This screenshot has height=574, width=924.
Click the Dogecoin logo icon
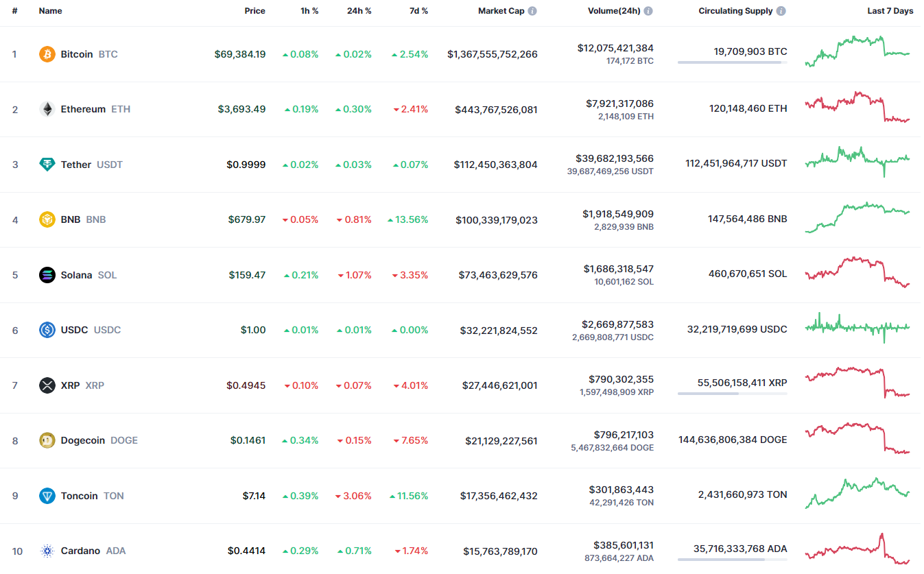[47, 440]
